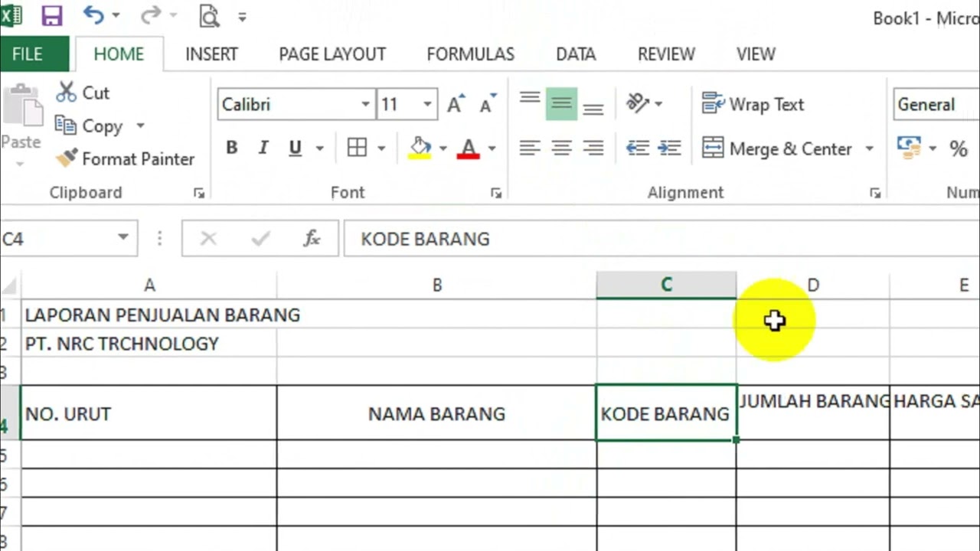980x551 pixels.
Task: Open Alignment dialog launcher
Action: (x=875, y=194)
